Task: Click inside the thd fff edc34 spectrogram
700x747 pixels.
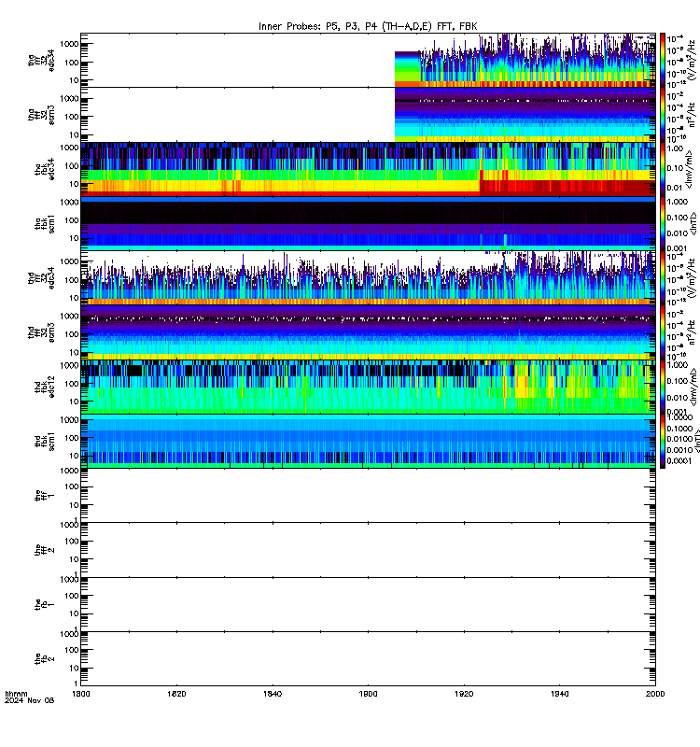Action: click(368, 277)
